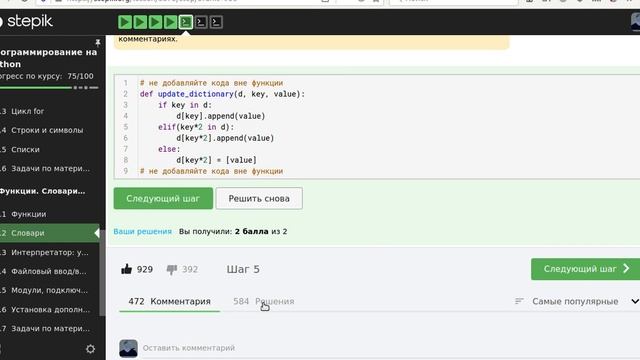This screenshot has width=640, height=360.
Task: Switch to the 584 Решения tab
Action: tap(264, 301)
